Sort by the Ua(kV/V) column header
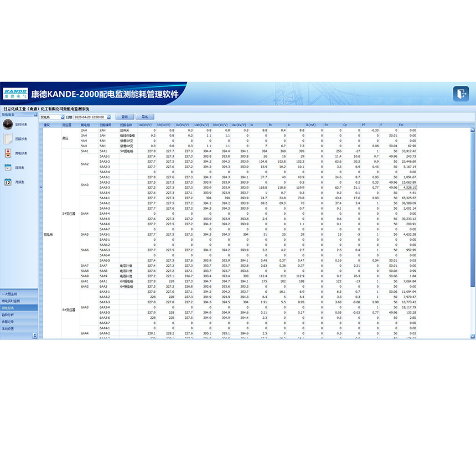Screen dimensions: 476x476 (x=147, y=125)
